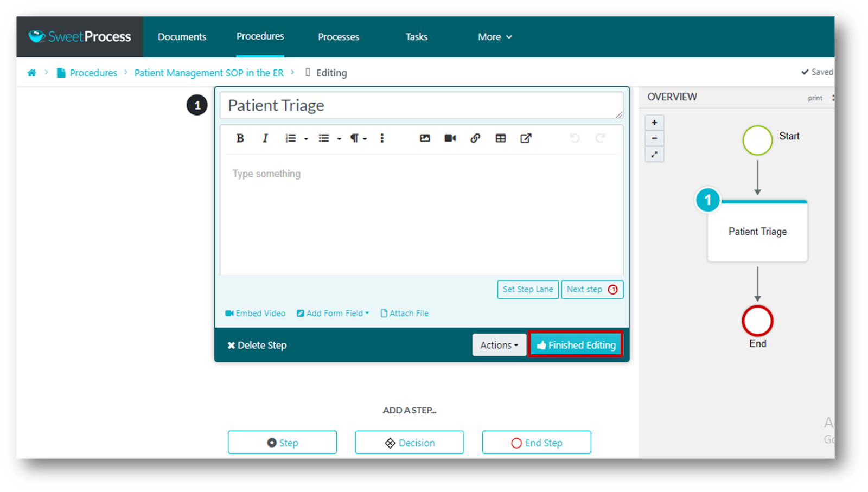Open the Documents tab
Image resolution: width=868 pixels, height=492 pixels.
point(182,37)
